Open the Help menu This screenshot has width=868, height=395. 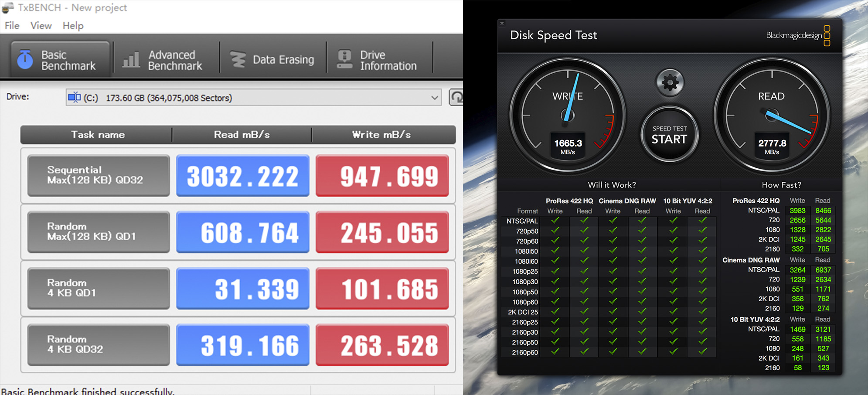(73, 26)
